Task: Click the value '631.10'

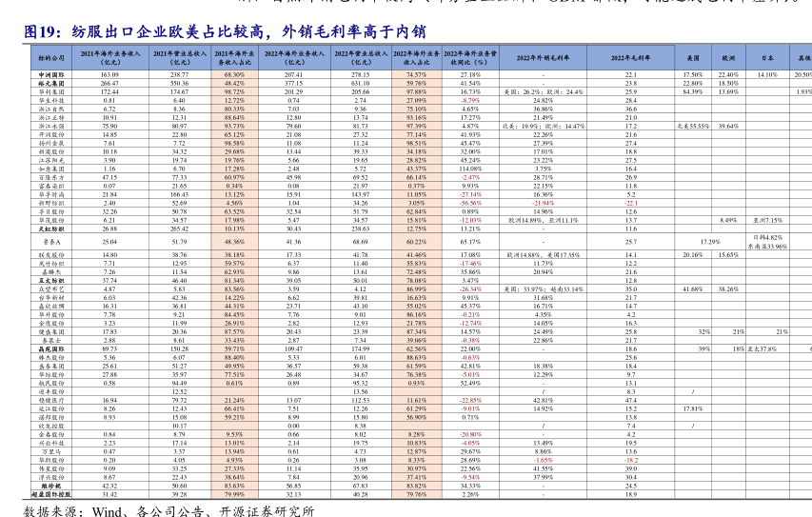Action: (x=361, y=83)
